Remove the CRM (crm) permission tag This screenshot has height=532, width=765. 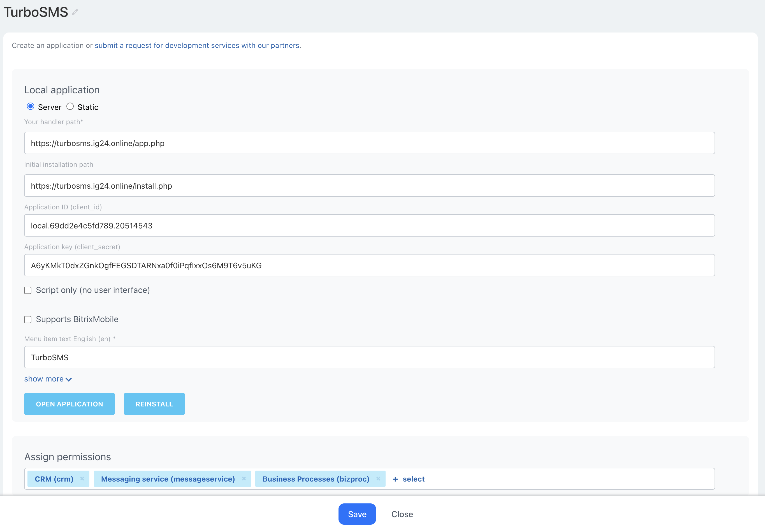coord(82,479)
